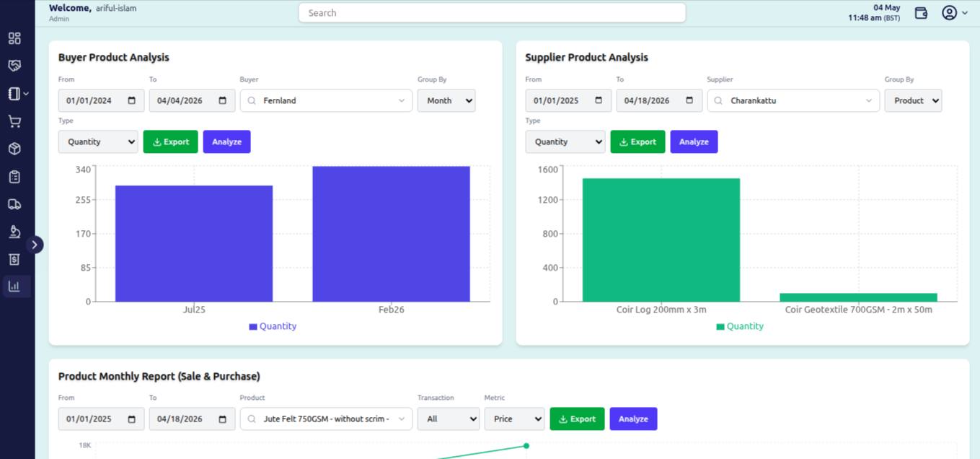Click the Coir Log 200mm x 3m bar
The image size is (980, 459).
(x=661, y=240)
